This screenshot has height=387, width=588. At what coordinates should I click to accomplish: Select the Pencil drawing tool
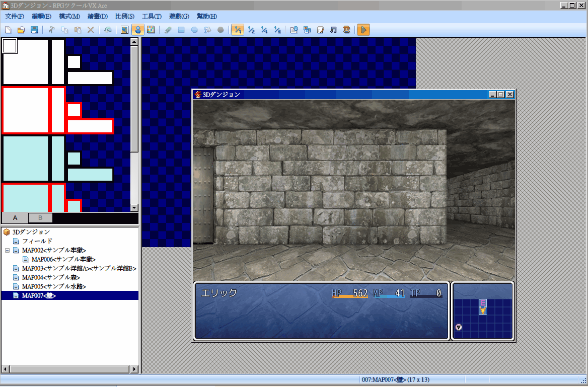(x=168, y=30)
